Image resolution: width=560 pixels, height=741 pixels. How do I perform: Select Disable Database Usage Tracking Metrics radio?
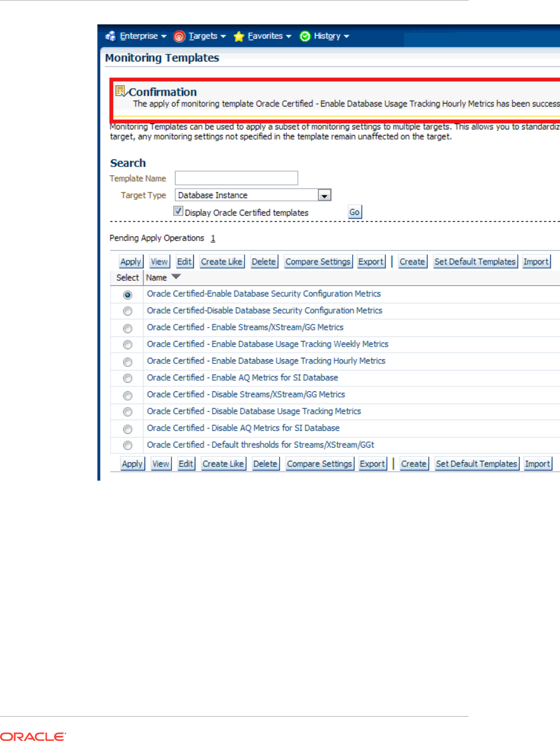click(128, 412)
